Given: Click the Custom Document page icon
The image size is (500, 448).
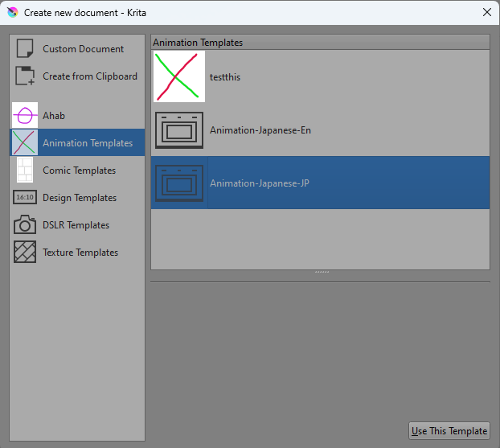Looking at the screenshot, I should [25, 48].
